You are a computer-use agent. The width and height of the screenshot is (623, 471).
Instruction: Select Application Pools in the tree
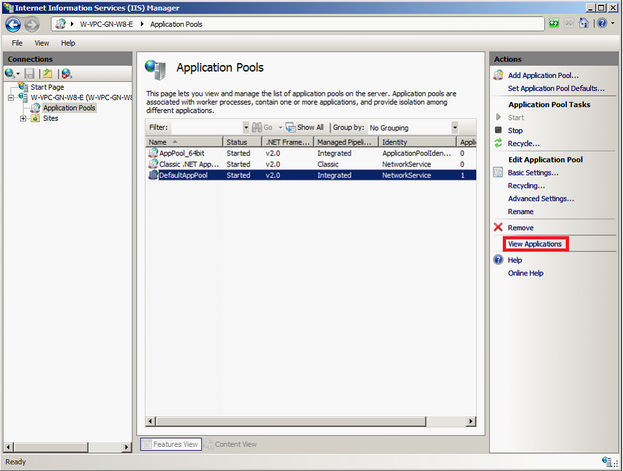click(x=69, y=108)
